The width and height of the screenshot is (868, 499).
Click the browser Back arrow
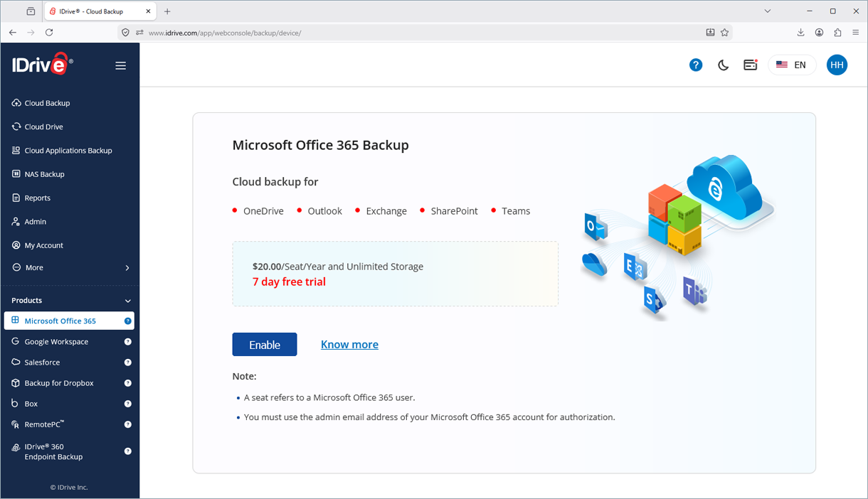coord(13,33)
